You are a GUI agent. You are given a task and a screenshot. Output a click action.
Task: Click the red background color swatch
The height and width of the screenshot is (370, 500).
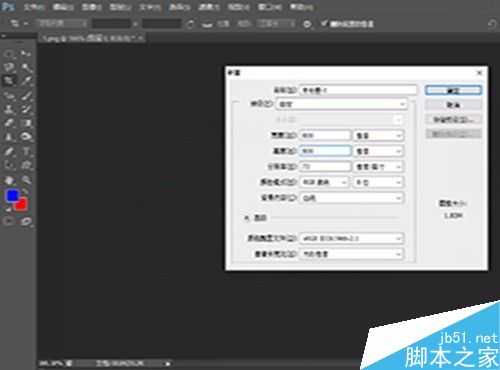(x=22, y=205)
